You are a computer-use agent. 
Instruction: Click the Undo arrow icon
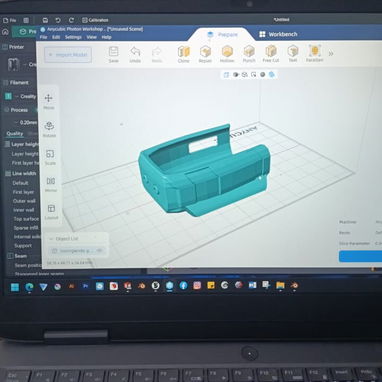click(135, 54)
